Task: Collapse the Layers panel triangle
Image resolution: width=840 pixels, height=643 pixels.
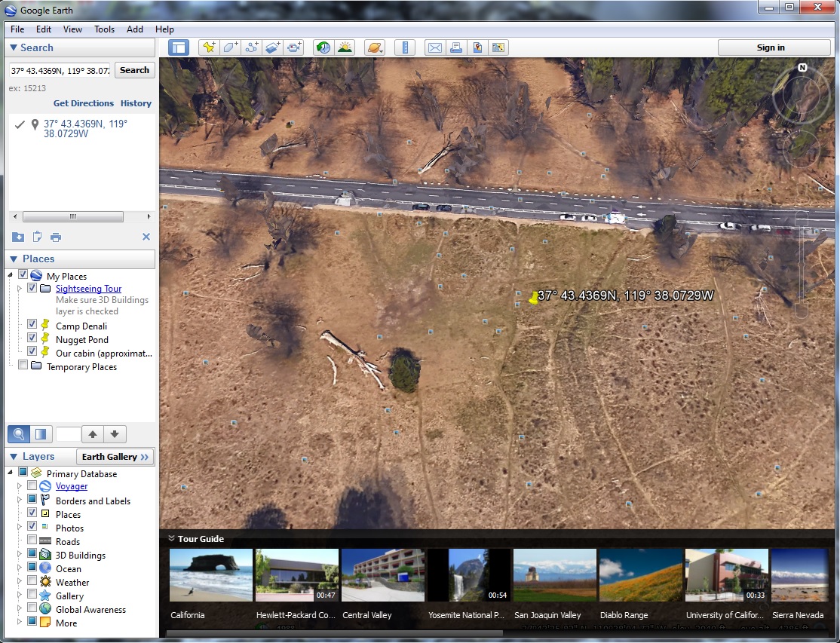Action: tap(14, 457)
